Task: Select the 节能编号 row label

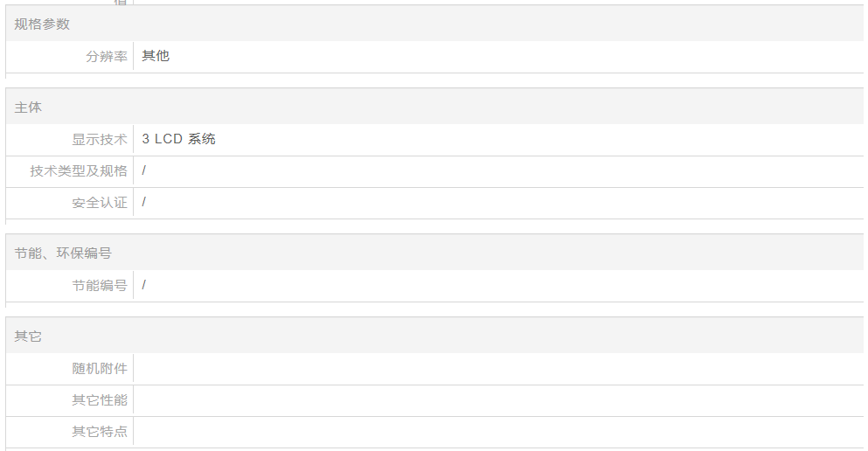Action: pyautogui.click(x=100, y=286)
